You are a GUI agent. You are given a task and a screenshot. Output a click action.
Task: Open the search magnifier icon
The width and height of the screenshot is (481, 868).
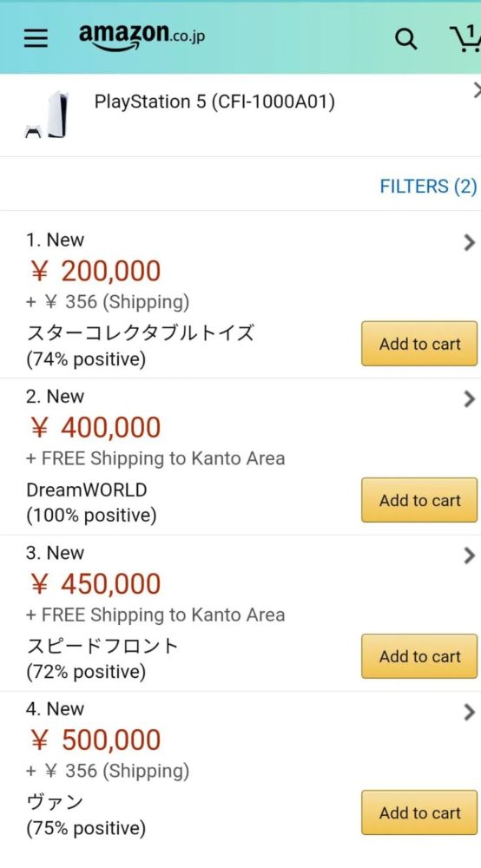[x=405, y=39]
